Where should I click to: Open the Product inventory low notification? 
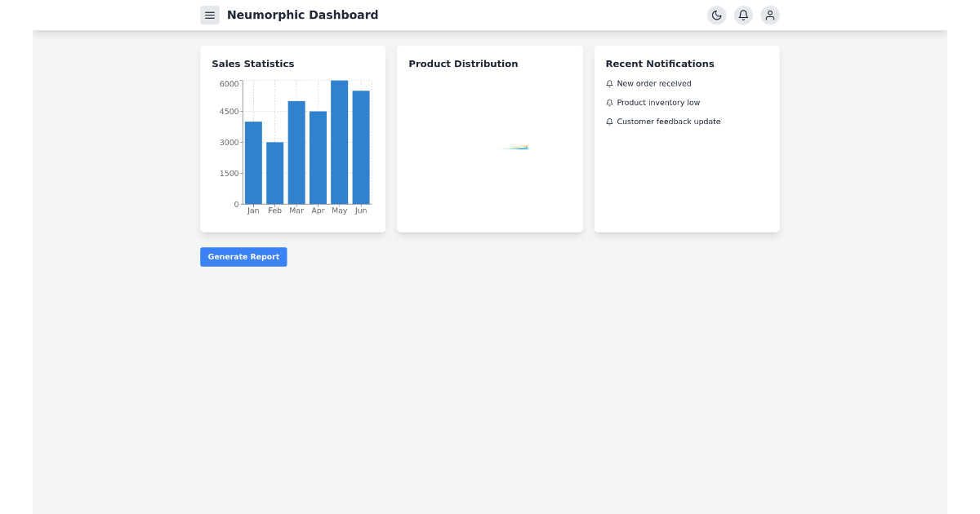659,102
